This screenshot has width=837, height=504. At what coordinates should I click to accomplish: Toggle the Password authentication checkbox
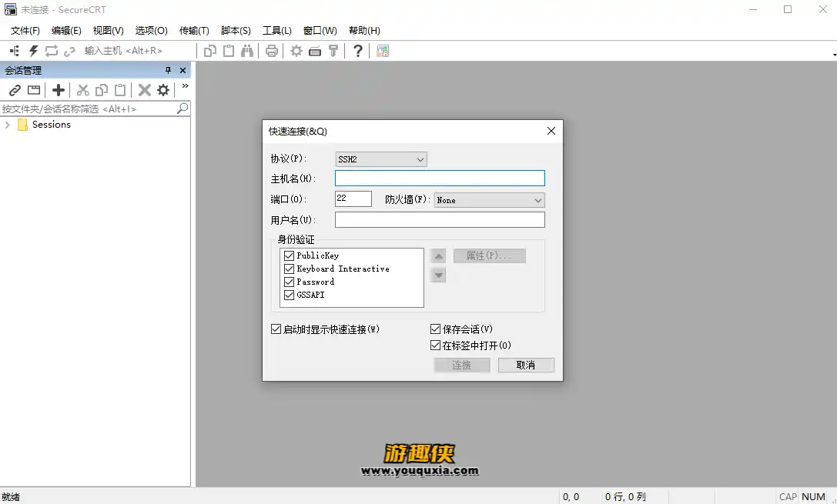290,282
